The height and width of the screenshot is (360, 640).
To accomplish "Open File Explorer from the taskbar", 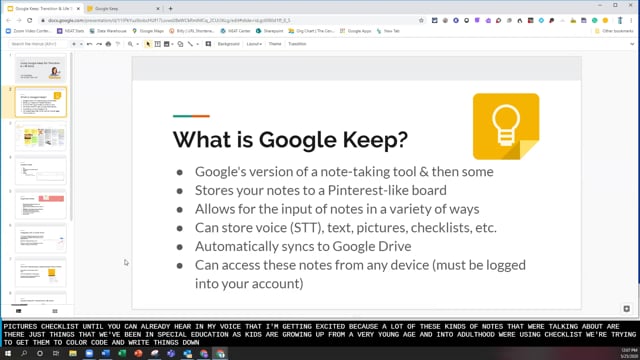I will coord(73,353).
